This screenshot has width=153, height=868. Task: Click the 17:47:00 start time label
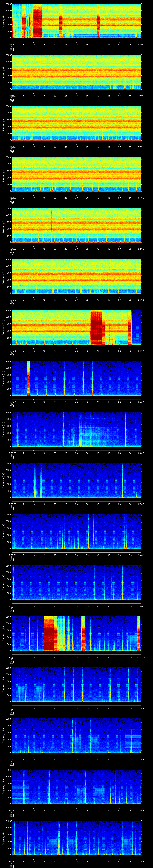(12, 44)
